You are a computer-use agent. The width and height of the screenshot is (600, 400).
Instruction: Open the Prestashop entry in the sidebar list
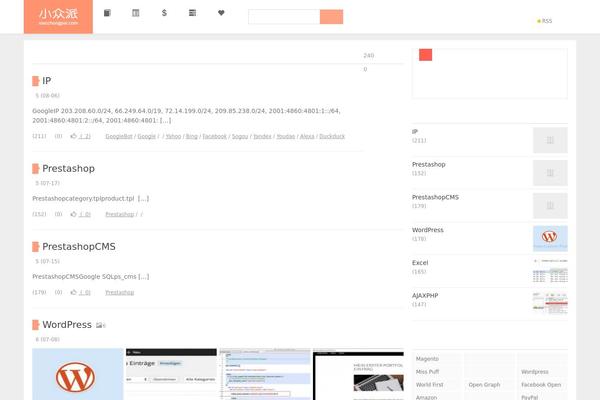[429, 164]
